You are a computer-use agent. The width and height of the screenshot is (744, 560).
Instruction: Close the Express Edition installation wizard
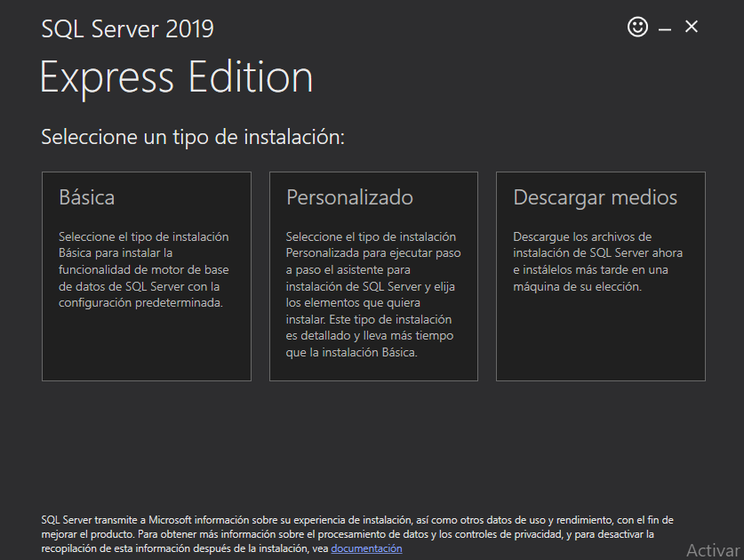point(692,27)
